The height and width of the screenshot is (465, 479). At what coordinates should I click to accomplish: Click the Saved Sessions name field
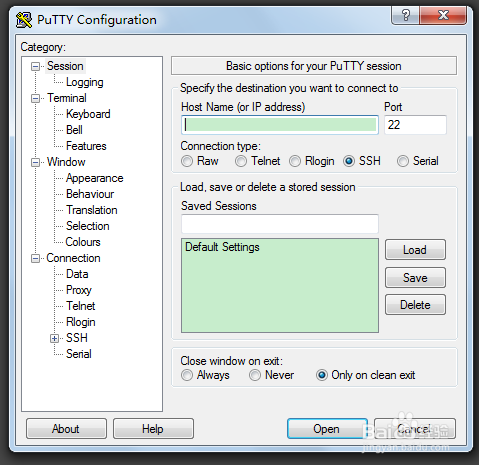click(x=280, y=224)
